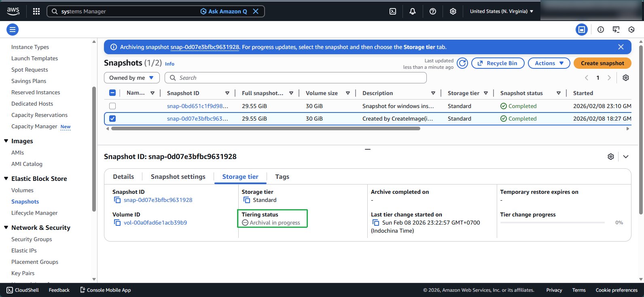This screenshot has width=644, height=297.
Task: Toggle the select-all snapshots checkbox
Action: point(112,93)
